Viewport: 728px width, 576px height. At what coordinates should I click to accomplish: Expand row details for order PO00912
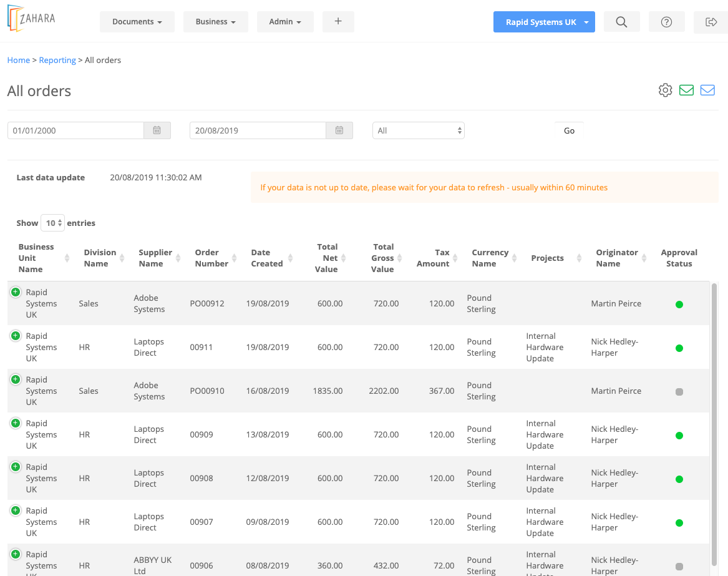click(x=16, y=292)
